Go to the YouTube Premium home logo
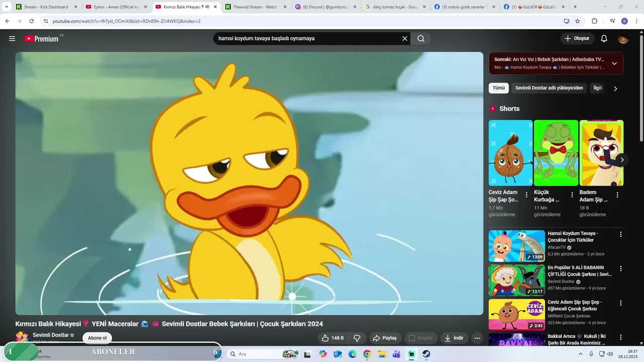 [x=42, y=39]
